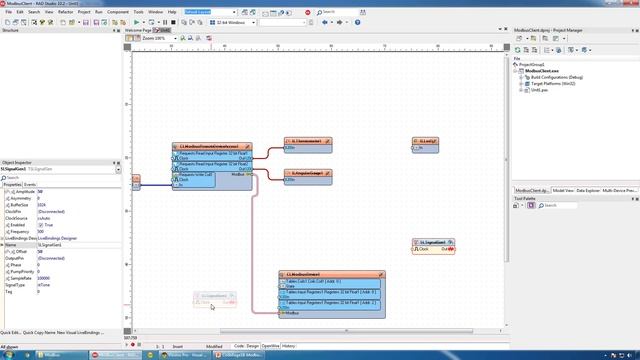Click the Name property value SLSignalGen1
Viewport: 640px width, 360px height.
pyautogui.click(x=79, y=245)
